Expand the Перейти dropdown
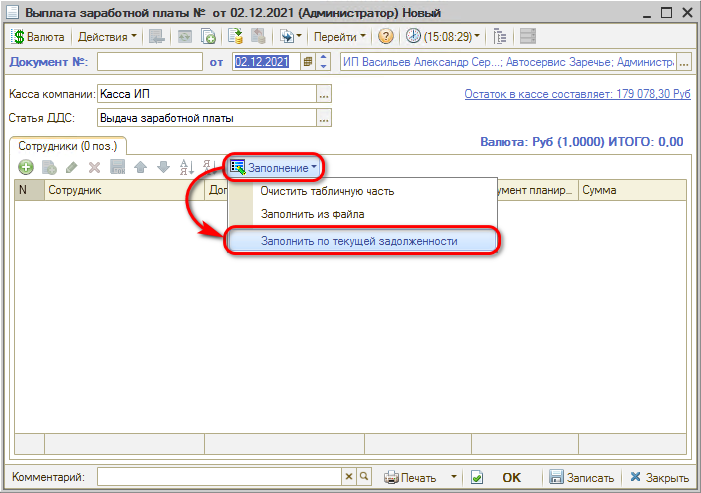Image resolution: width=701 pixels, height=493 pixels. (340, 37)
